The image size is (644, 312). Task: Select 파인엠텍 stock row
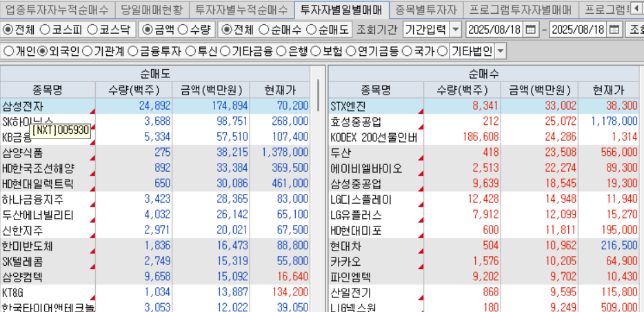pyautogui.click(x=484, y=277)
